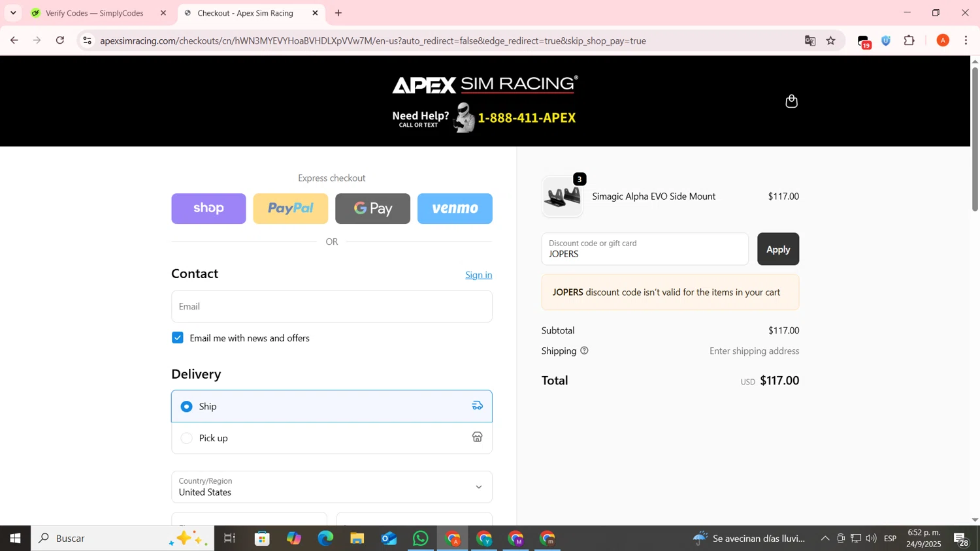The height and width of the screenshot is (551, 980).
Task: Focus the Discount code or gift card field
Action: 645,249
